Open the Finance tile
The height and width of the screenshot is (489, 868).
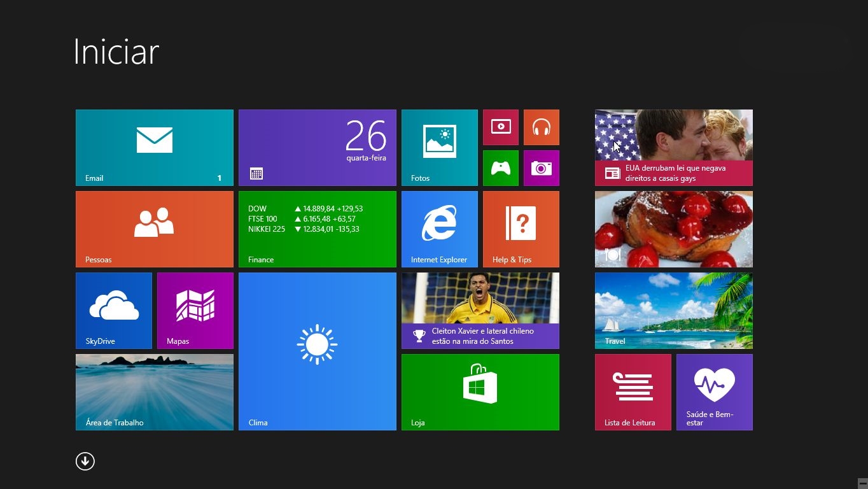318,229
